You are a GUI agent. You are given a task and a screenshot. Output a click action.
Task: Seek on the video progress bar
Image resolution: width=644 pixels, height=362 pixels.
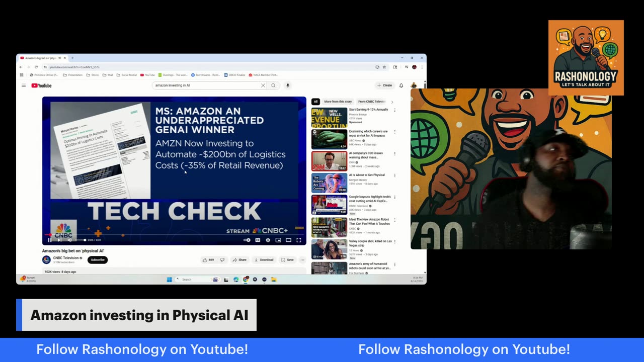pos(174,235)
